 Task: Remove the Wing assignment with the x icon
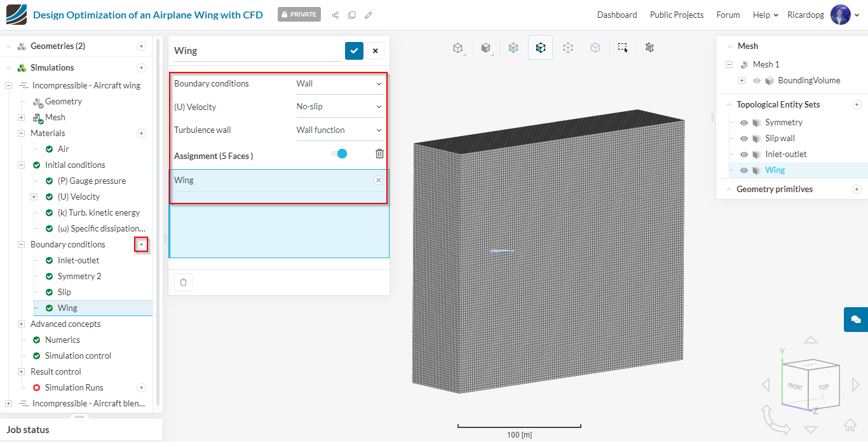(x=378, y=180)
